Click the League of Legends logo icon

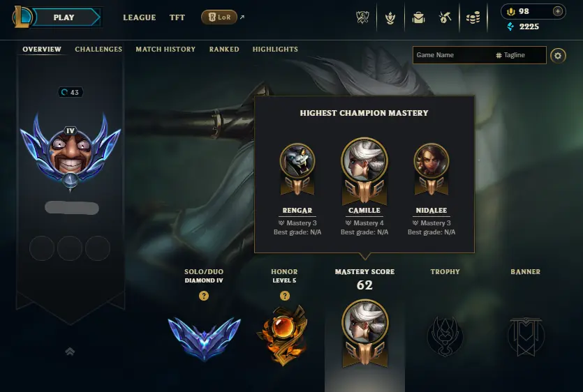tap(22, 17)
